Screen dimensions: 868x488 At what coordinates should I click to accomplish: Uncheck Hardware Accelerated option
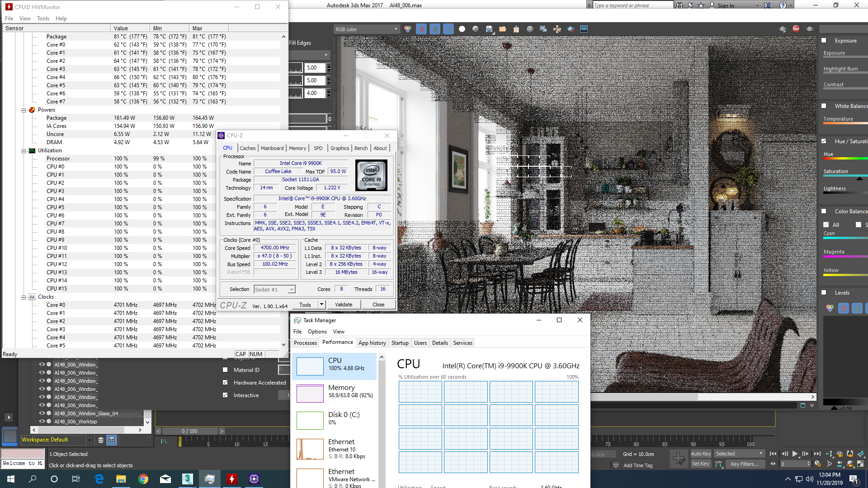225,382
